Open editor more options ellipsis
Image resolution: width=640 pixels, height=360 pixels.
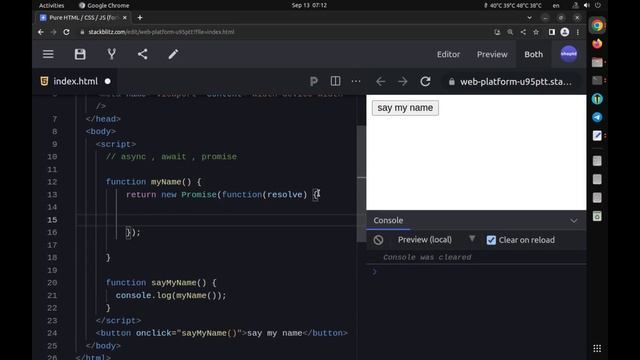[356, 82]
